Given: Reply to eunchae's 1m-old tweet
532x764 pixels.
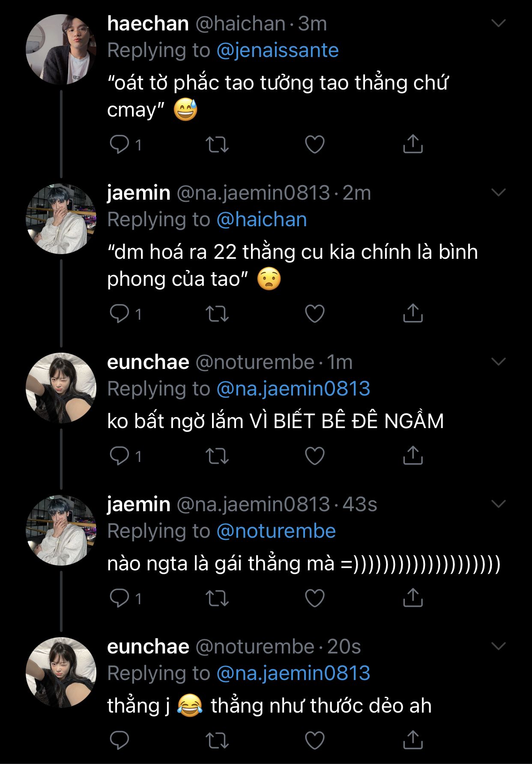Looking at the screenshot, I should coord(120,456).
